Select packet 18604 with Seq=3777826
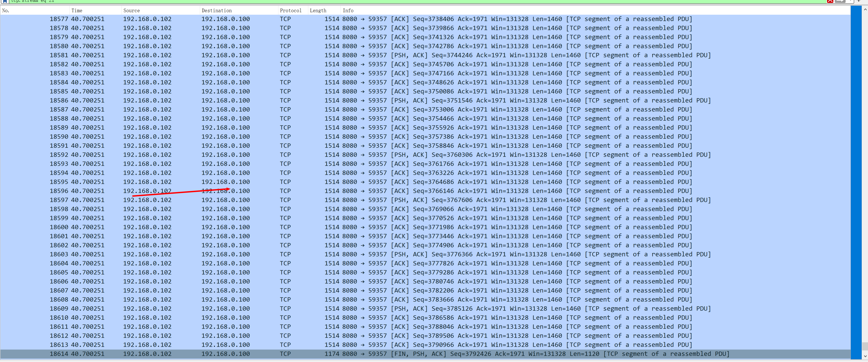Image resolution: width=868 pixels, height=362 pixels. pyautogui.click(x=425, y=263)
